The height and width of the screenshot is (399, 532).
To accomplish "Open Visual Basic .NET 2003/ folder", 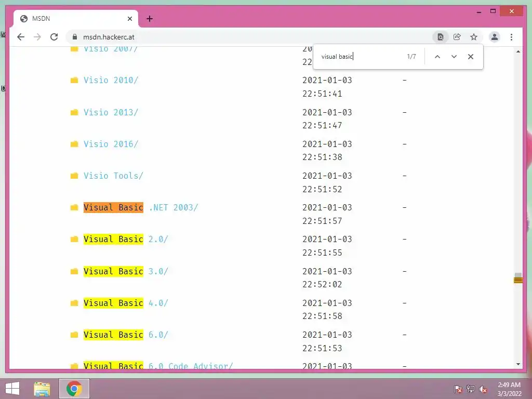I will (141, 208).
